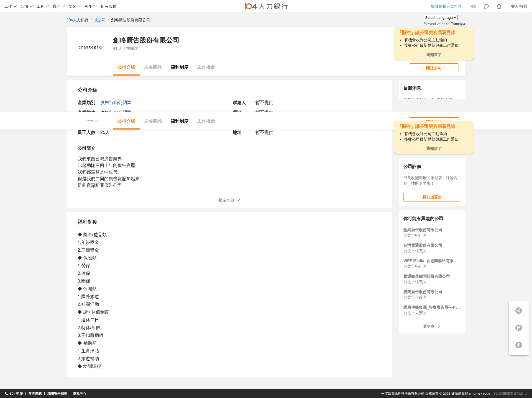Click 找公司 breadcrumb link
The image size is (532, 398).
(x=100, y=20)
